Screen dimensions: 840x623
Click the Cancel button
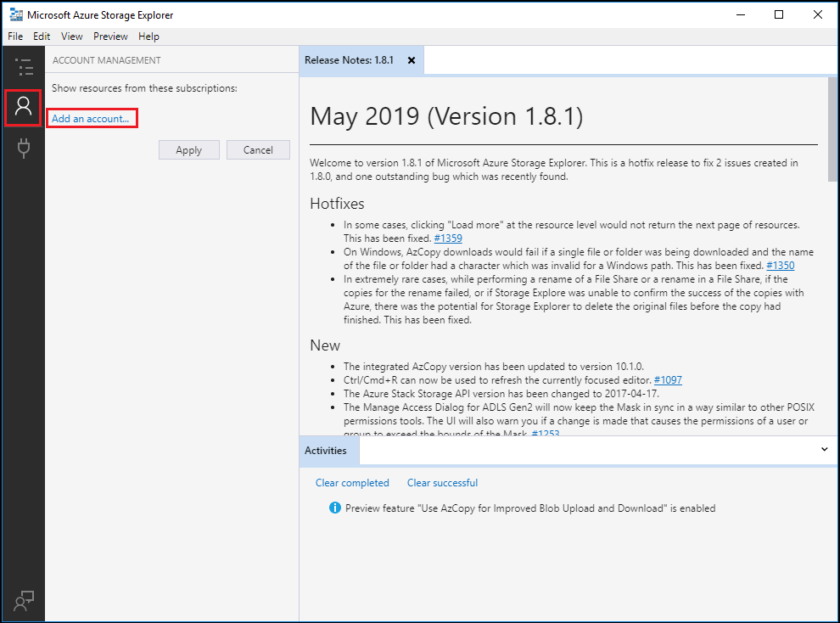(258, 150)
